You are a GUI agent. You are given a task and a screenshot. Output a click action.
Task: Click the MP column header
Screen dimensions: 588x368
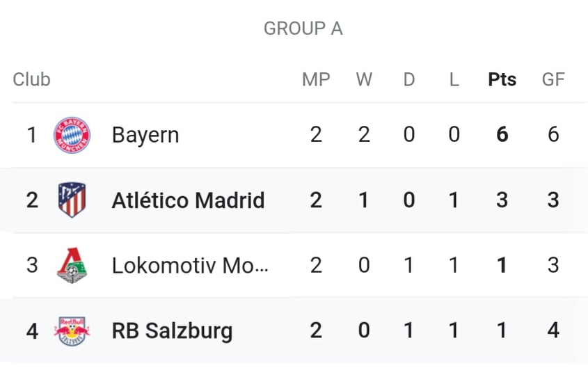pyautogui.click(x=316, y=79)
